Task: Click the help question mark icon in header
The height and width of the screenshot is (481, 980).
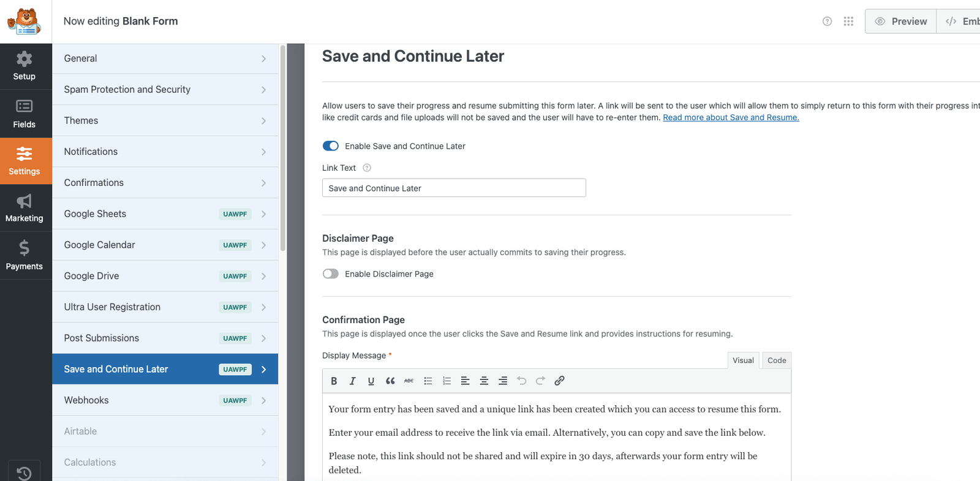Action: click(827, 21)
